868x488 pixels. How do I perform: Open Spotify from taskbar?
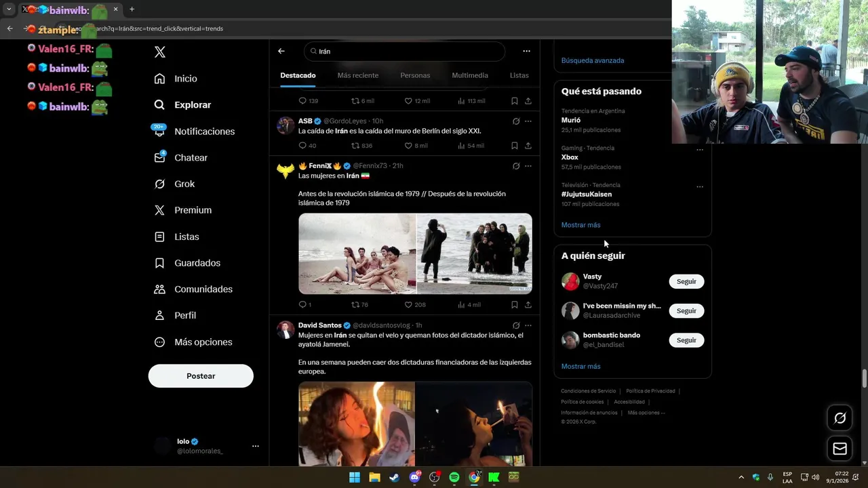454,477
